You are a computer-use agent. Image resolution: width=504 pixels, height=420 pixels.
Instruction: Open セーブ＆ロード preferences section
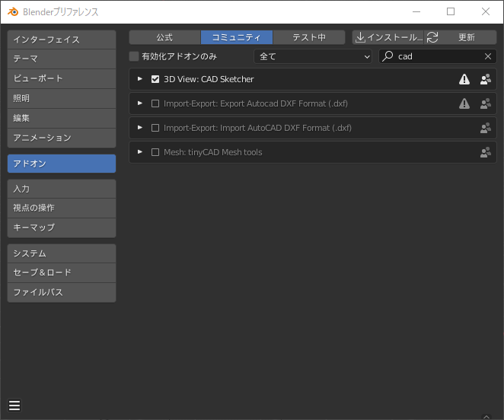tap(62, 272)
